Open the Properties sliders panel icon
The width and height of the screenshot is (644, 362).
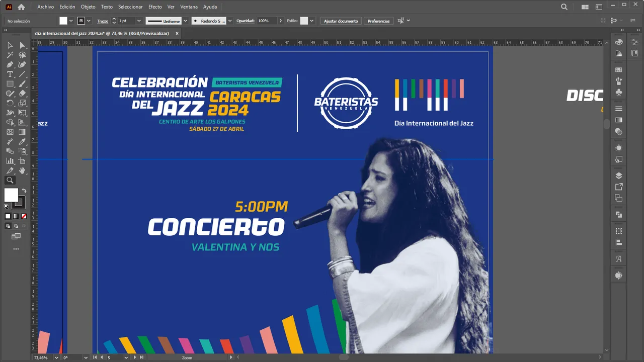tap(634, 42)
